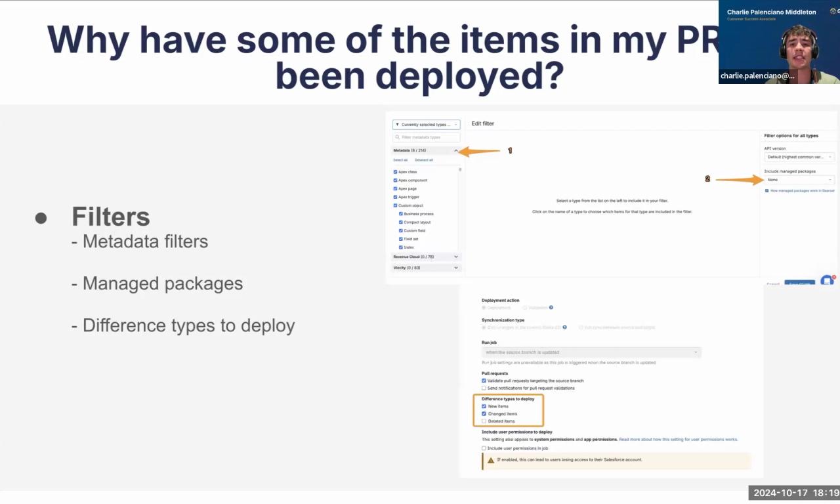Click the help icon beside Delta CI option

[x=565, y=327]
